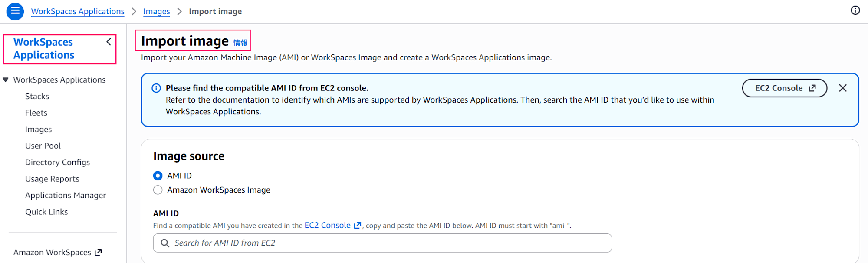Open Applications Manager in the sidebar
868x263 pixels.
(65, 195)
